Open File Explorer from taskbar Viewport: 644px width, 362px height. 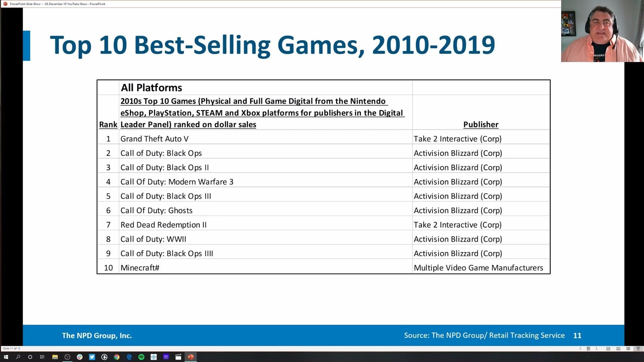coord(55,357)
